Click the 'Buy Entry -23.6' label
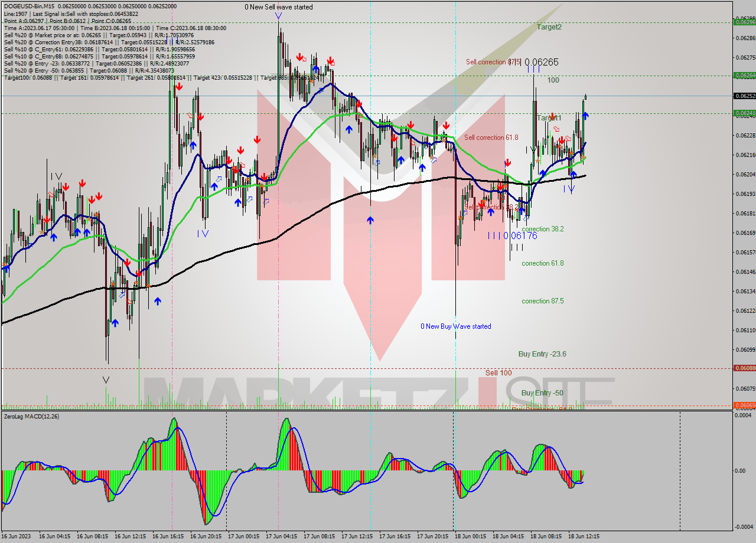 543,354
